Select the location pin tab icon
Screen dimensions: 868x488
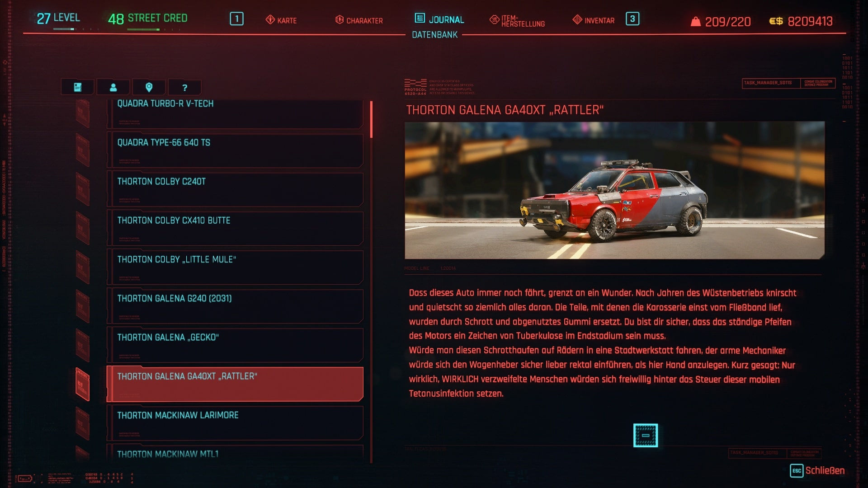[x=148, y=87]
